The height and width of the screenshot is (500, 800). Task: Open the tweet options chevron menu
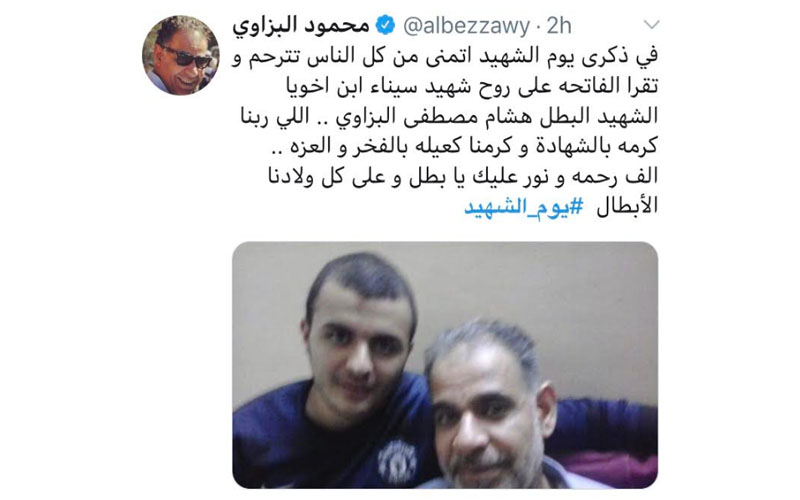pos(652,24)
